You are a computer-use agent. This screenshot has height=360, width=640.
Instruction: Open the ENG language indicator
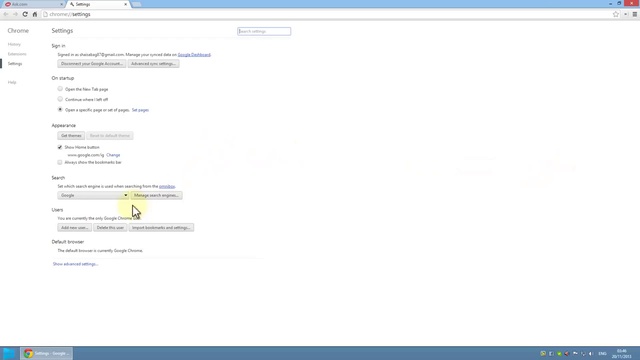tap(602, 353)
